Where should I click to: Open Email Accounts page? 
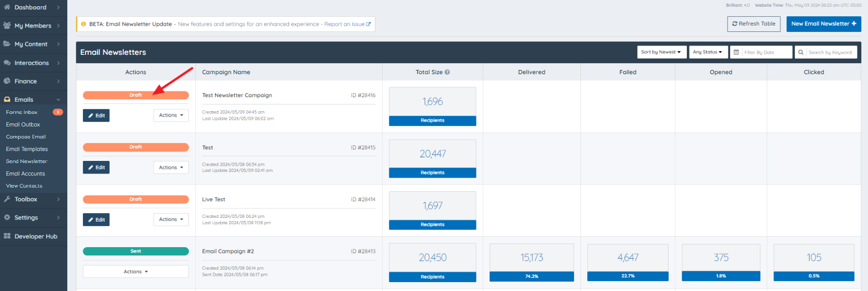[x=26, y=173]
